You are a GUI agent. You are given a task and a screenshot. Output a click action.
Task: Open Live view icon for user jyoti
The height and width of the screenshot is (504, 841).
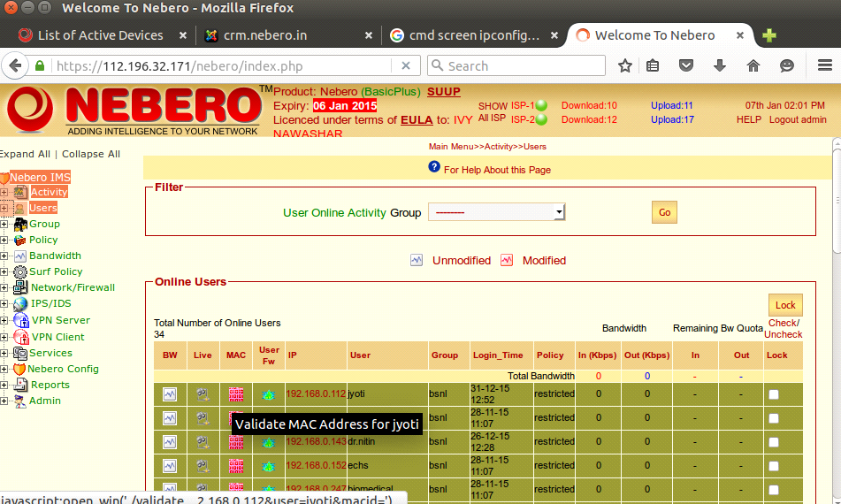(203, 394)
